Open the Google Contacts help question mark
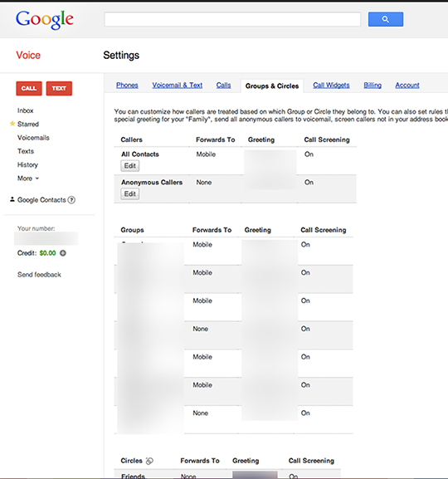The width and height of the screenshot is (448, 479). coord(71,200)
